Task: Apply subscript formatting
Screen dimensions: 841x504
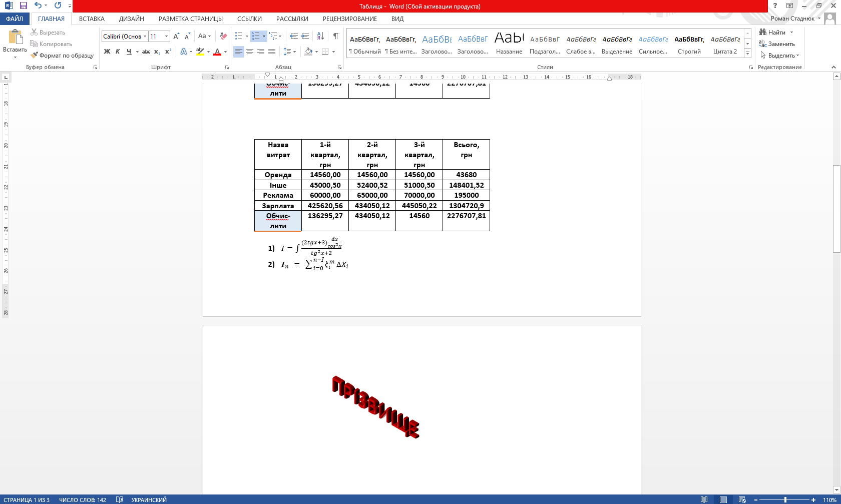Action: (x=157, y=52)
